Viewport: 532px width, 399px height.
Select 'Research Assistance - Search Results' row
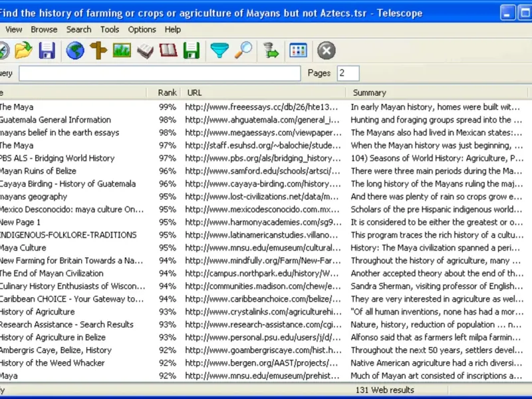point(266,325)
